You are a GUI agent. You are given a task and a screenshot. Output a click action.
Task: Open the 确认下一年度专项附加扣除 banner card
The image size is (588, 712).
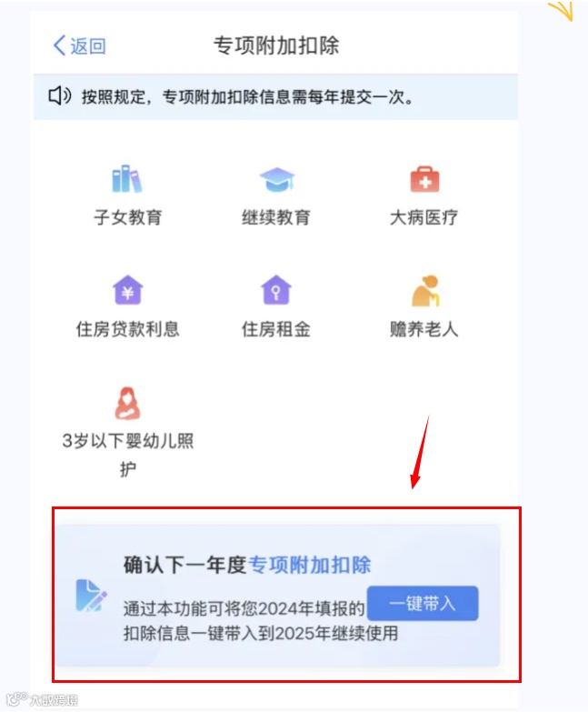(x=278, y=596)
